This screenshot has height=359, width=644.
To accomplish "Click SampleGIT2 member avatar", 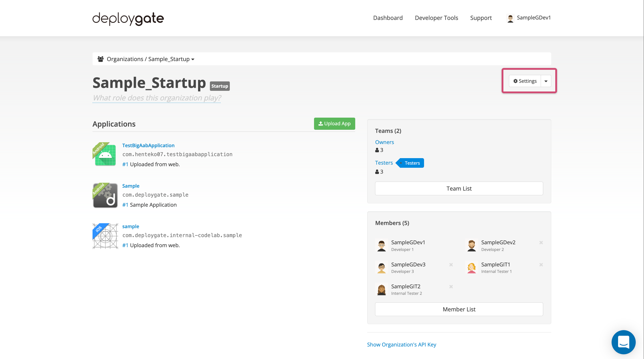I will pos(382,289).
